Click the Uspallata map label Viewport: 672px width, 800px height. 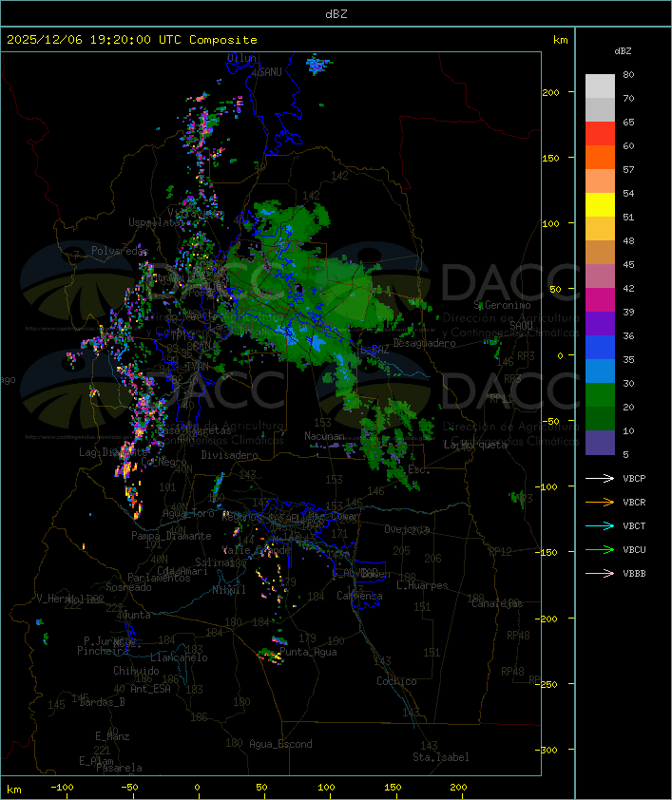point(154,222)
